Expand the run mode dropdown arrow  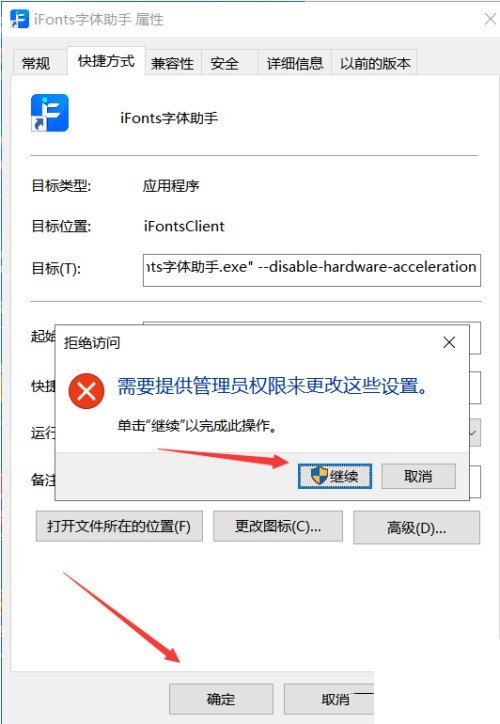tap(474, 433)
